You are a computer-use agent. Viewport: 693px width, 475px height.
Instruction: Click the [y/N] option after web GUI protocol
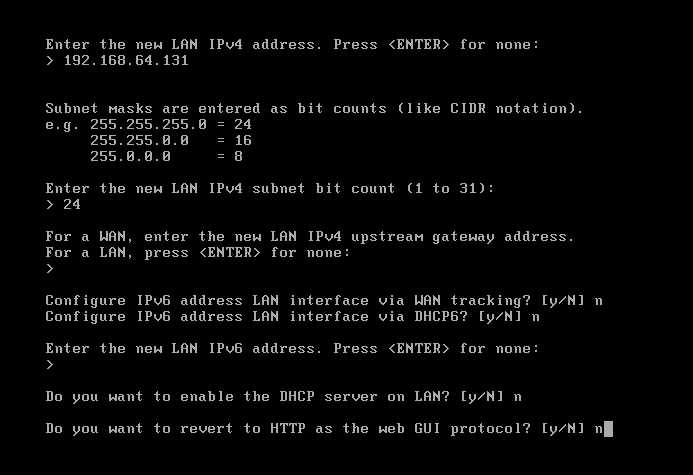point(563,429)
